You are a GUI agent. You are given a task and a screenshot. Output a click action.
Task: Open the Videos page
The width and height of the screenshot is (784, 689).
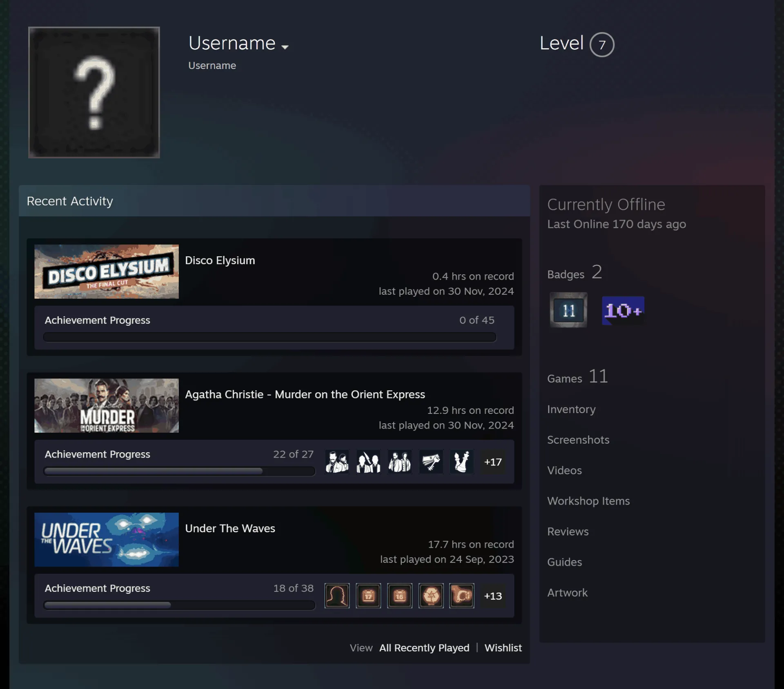pyautogui.click(x=564, y=470)
